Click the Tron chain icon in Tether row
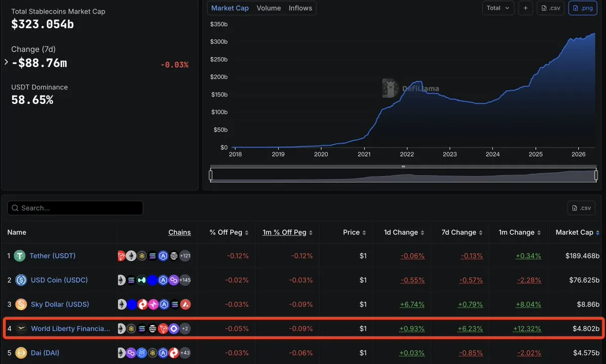This screenshot has width=606, height=364. pyautogui.click(x=121, y=256)
